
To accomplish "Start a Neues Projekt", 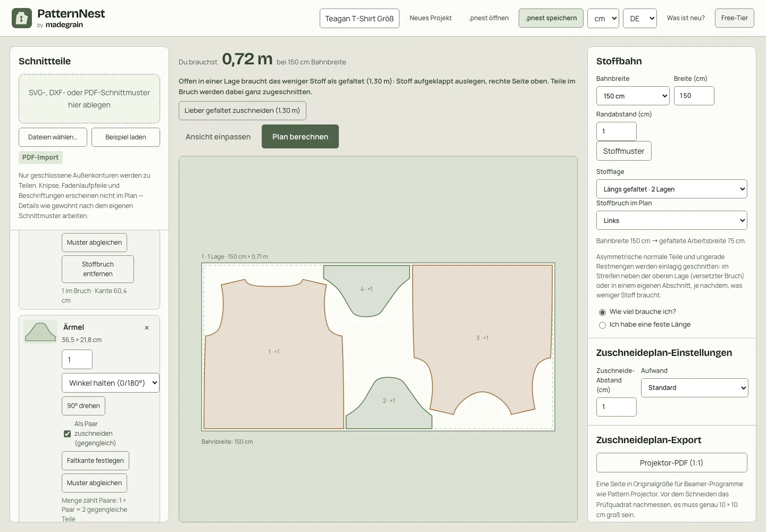I will click(430, 18).
